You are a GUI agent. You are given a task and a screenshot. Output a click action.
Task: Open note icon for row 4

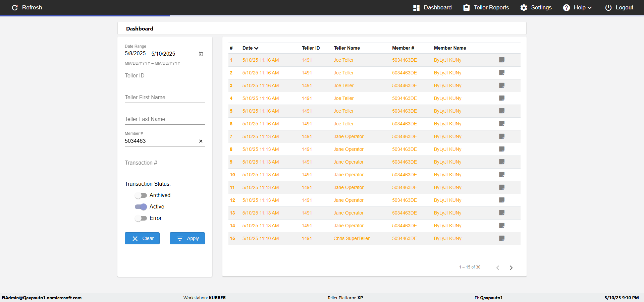(502, 98)
